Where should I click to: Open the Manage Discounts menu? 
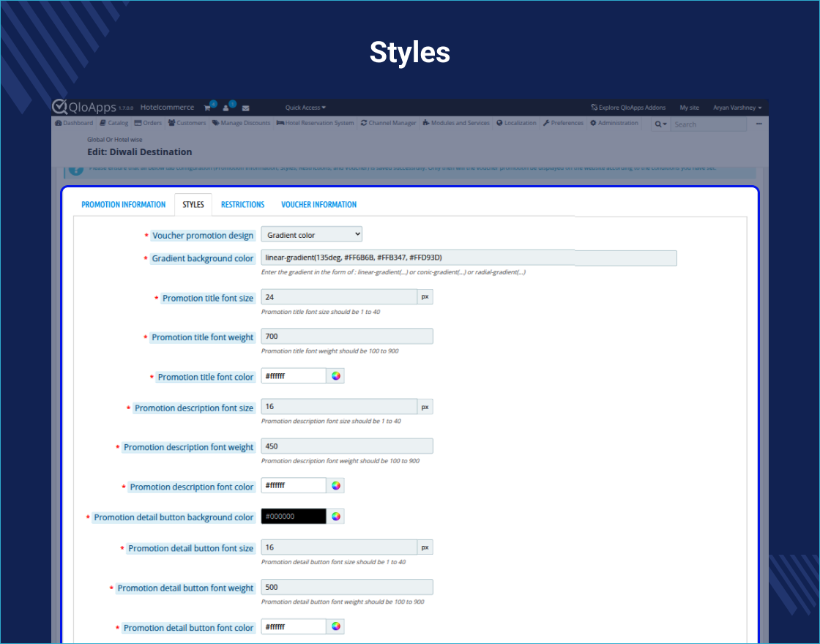tap(241, 123)
